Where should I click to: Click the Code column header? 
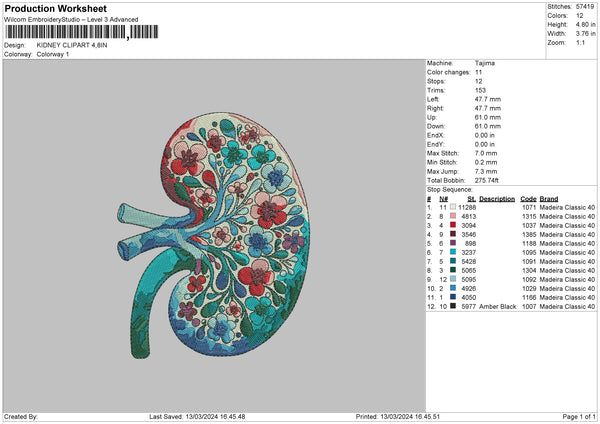528,199
